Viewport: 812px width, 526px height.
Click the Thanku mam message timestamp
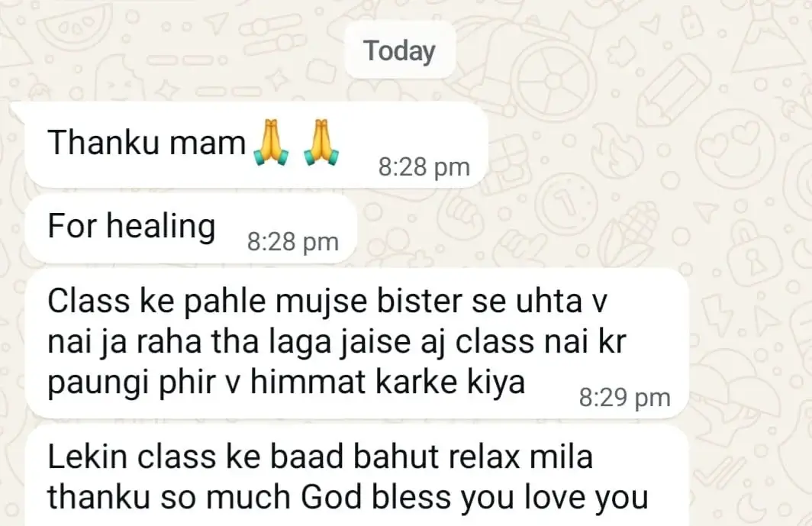424,167
